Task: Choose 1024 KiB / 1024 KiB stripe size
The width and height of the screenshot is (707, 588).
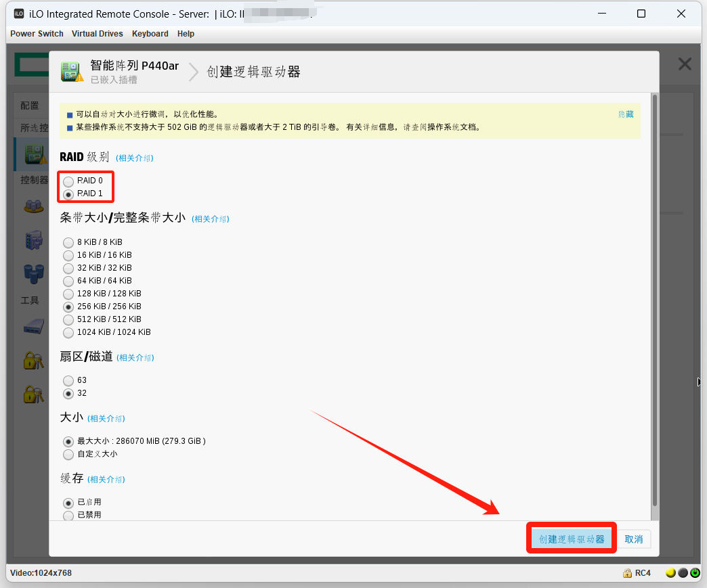Action: pos(68,332)
